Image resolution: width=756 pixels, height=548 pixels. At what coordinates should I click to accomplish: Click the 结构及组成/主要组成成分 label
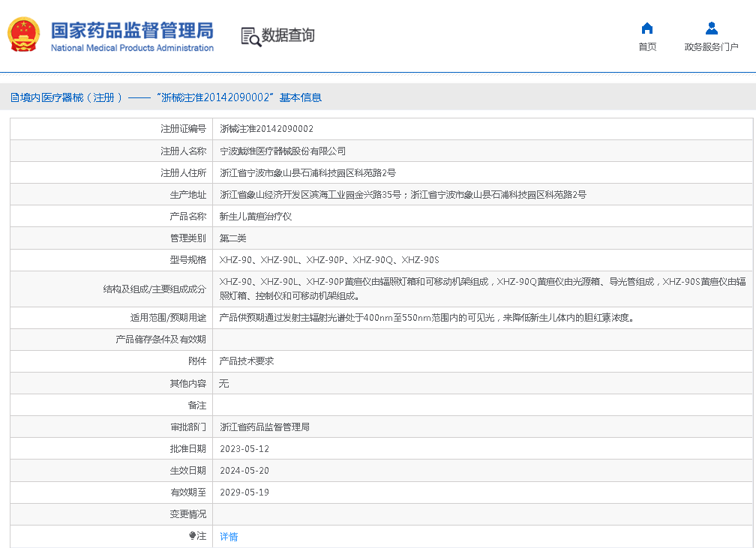point(154,289)
